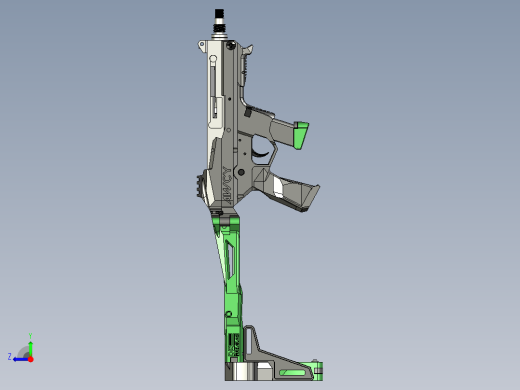Select the green end cap beside the buttplate
The image size is (520, 390).
[318, 371]
